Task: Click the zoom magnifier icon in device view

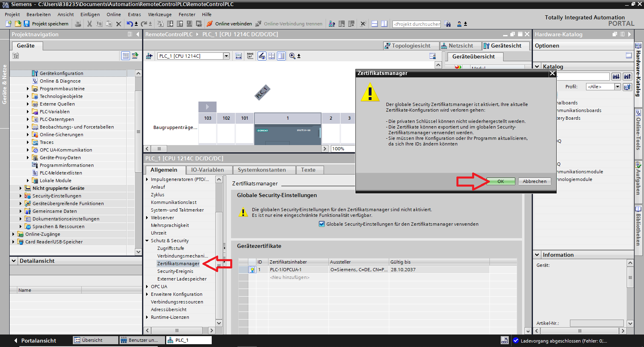Action: point(293,56)
